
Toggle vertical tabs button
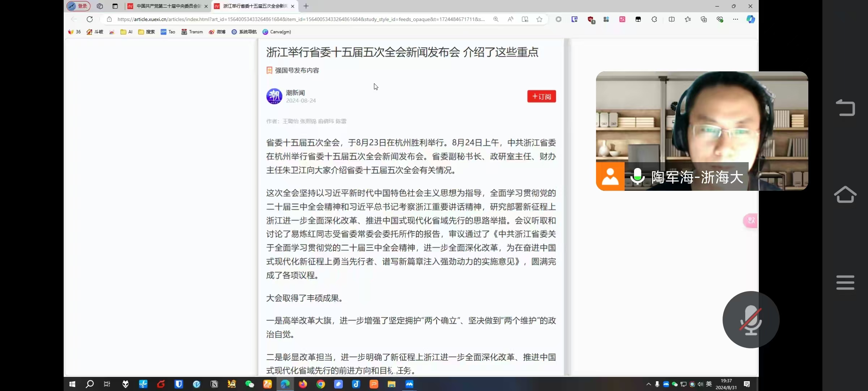click(x=115, y=6)
